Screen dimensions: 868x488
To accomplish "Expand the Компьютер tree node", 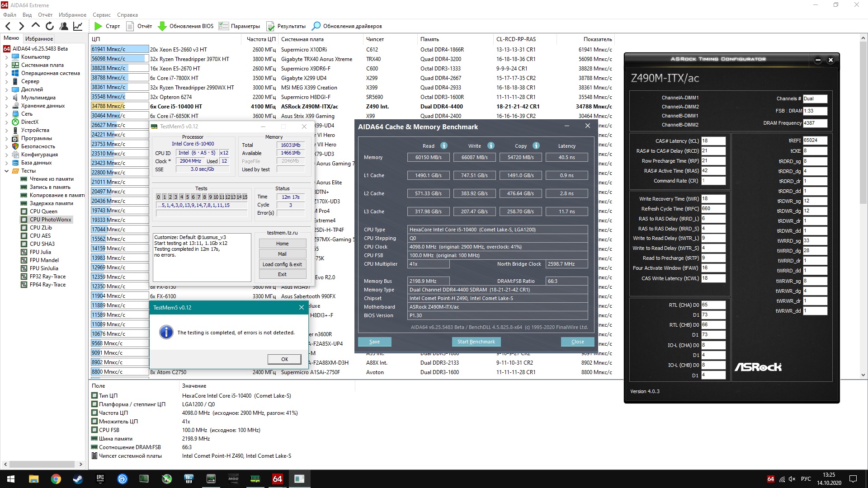I will pos(6,57).
